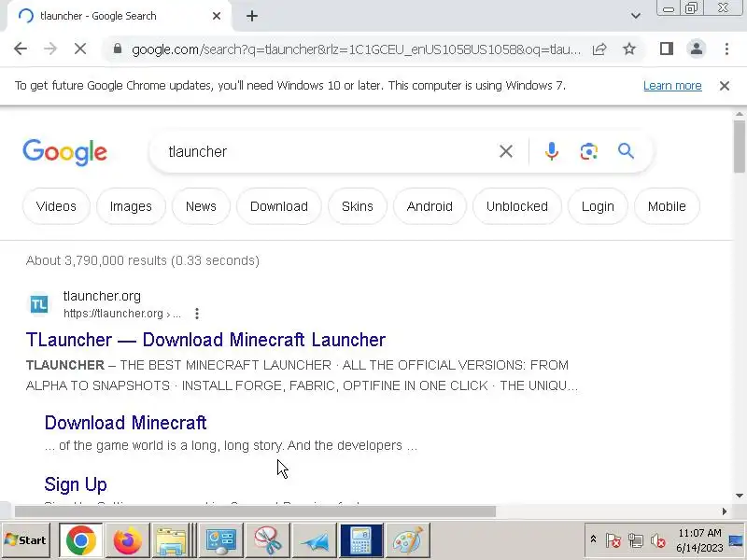
Task: Open the Windows Start menu
Action: pos(26,540)
